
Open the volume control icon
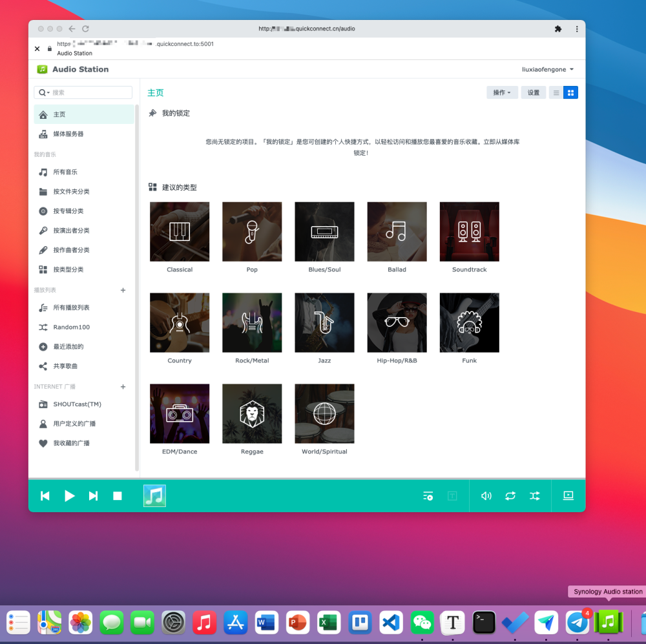(486, 495)
